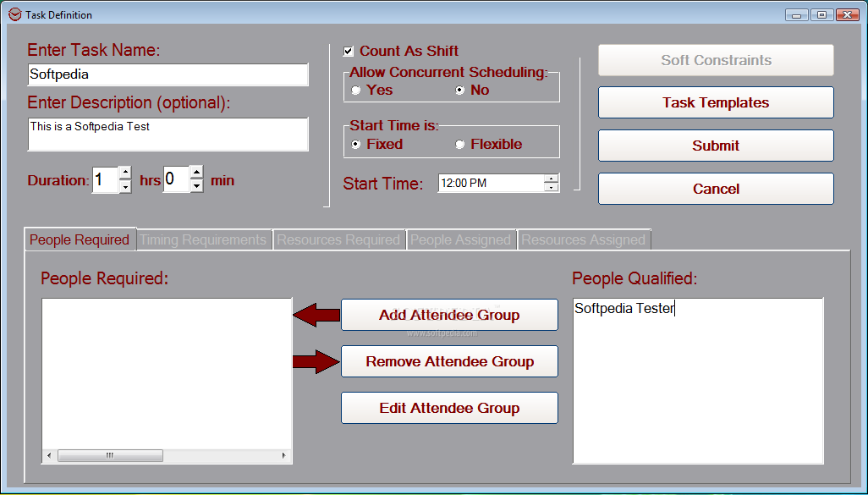Cancel the task definition
868x495 pixels.
tap(716, 189)
